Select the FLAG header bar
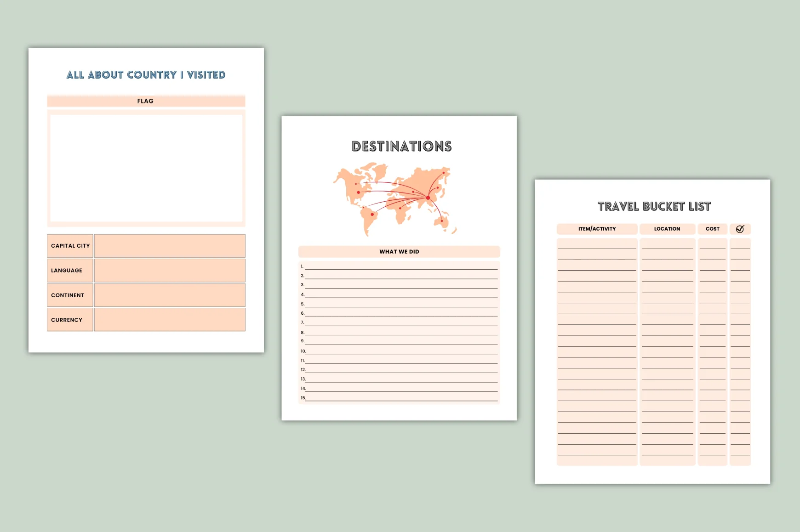This screenshot has width=800, height=532. (146, 101)
